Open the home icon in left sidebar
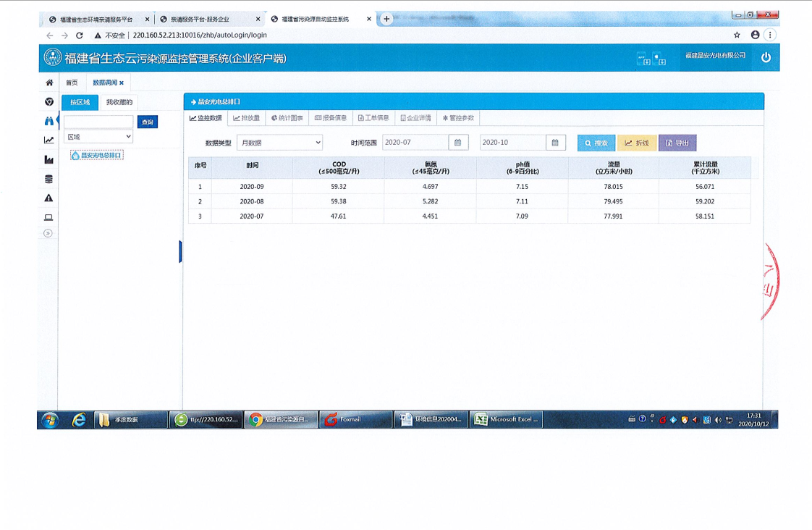Screen dimensions: 812x530 click(x=49, y=83)
